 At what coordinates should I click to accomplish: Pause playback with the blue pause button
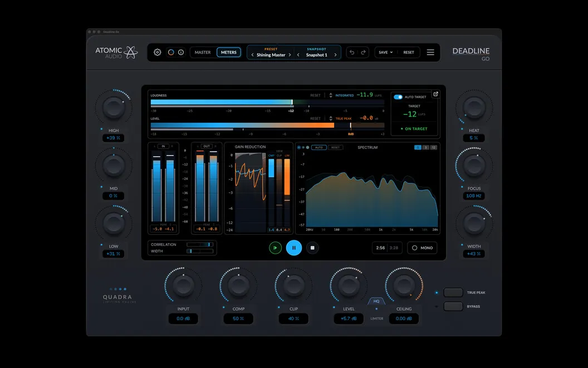[294, 248]
